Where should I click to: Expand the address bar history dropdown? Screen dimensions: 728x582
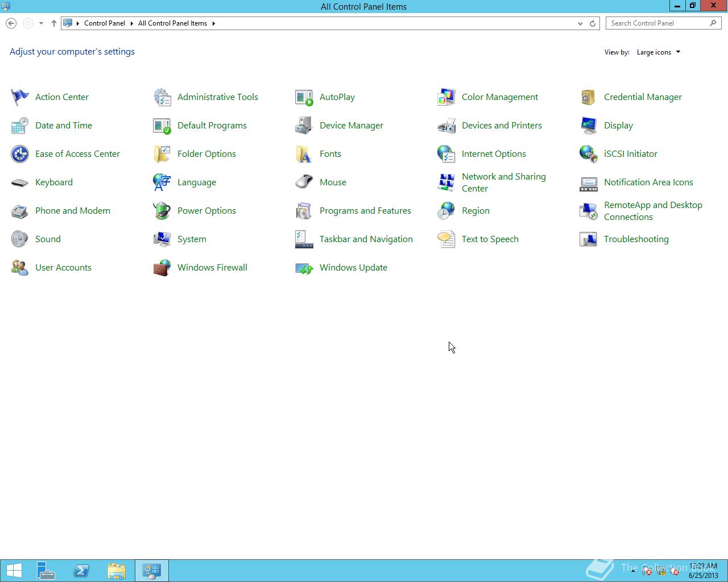coord(580,23)
